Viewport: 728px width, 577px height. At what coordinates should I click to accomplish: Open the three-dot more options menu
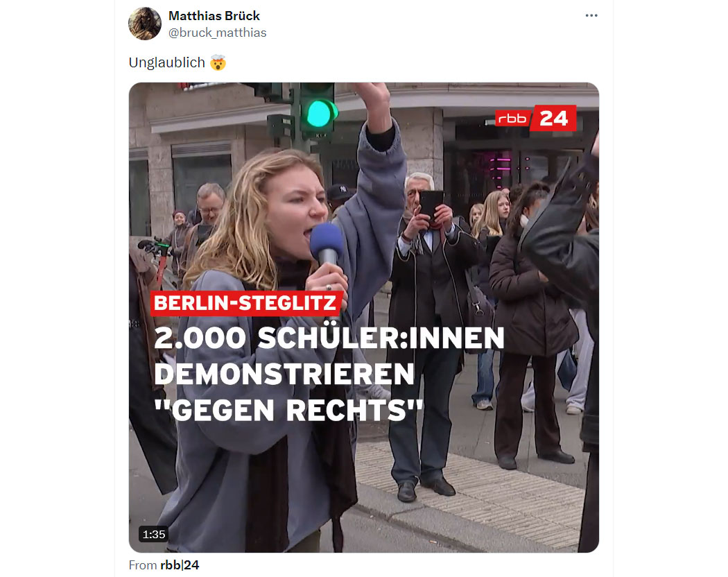coord(591,16)
